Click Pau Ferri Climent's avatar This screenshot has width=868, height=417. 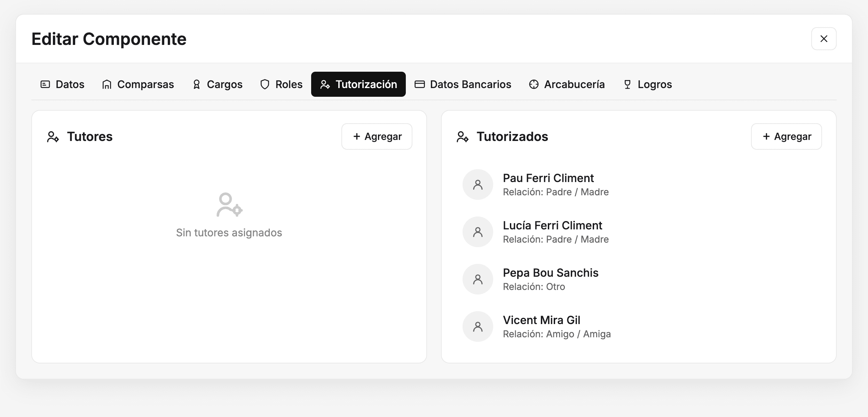click(478, 184)
